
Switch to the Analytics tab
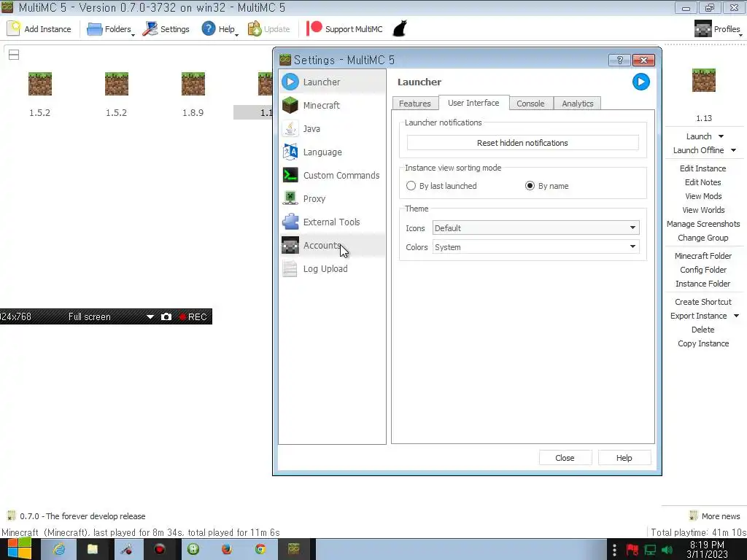[x=578, y=104]
